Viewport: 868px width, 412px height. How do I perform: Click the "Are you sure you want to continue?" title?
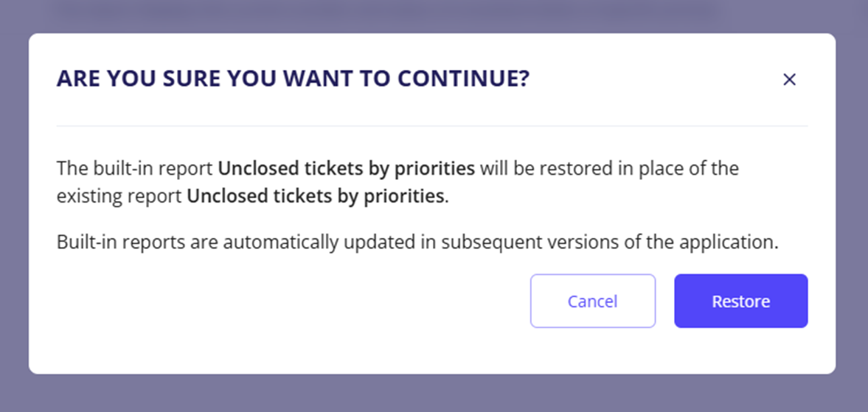293,79
